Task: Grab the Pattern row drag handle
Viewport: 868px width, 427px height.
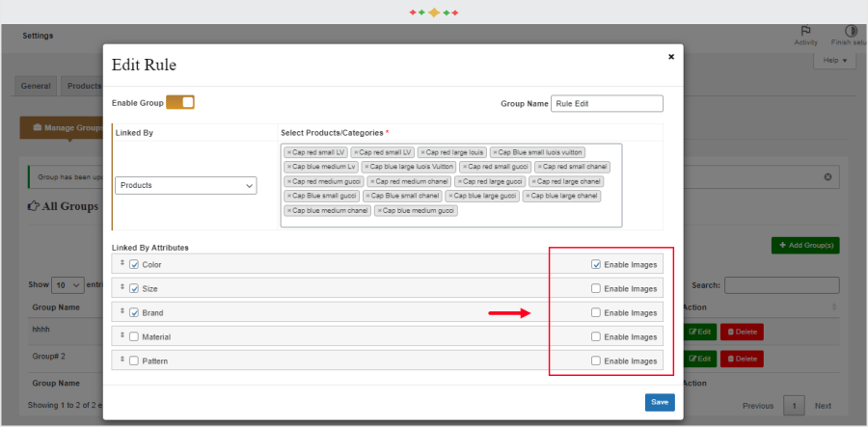Action: [122, 360]
